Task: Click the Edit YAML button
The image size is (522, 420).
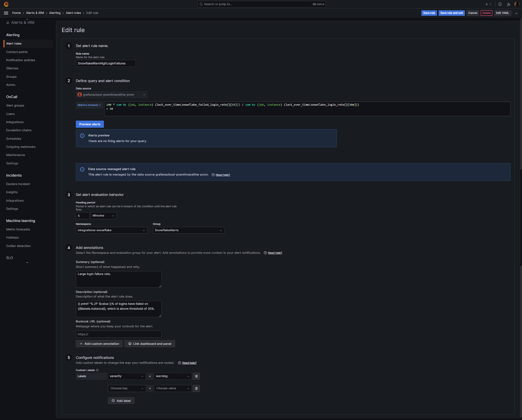Action: click(x=502, y=13)
